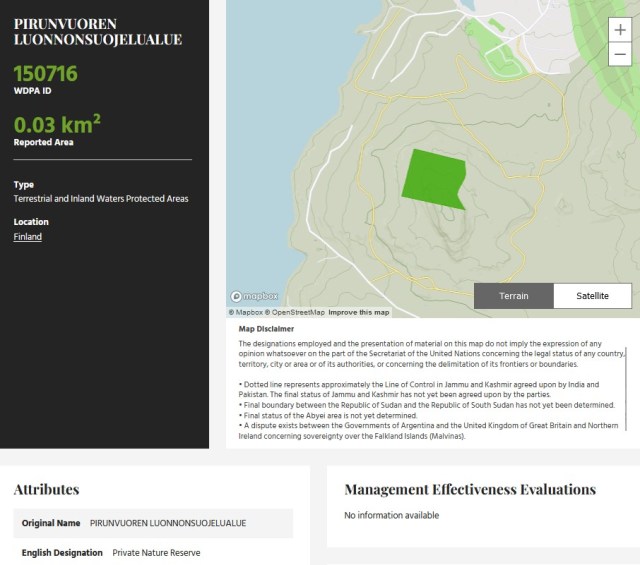The width and height of the screenshot is (640, 565).
Task: Click the 0.03 km² reported area value
Action: click(57, 125)
